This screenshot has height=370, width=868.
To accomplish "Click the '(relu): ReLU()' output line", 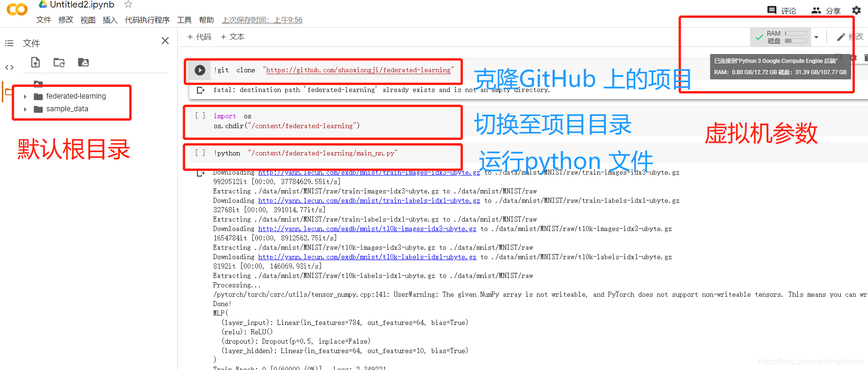I will pyautogui.click(x=247, y=332).
